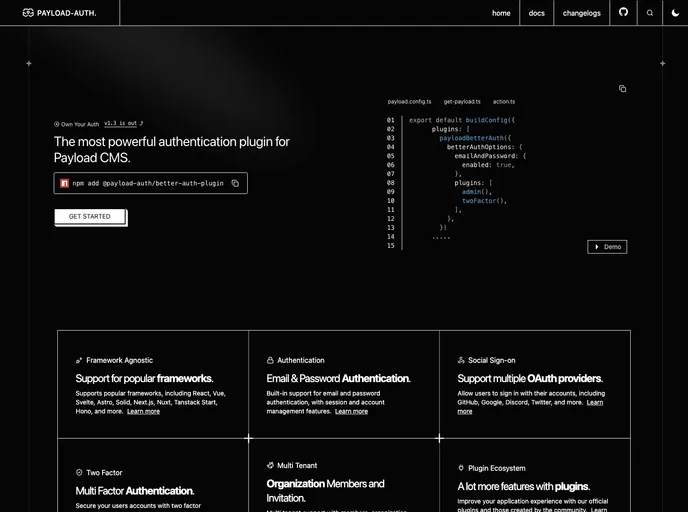The height and width of the screenshot is (512, 688).
Task: Copy the code snippet with the copy icon
Action: pyautogui.click(x=622, y=89)
